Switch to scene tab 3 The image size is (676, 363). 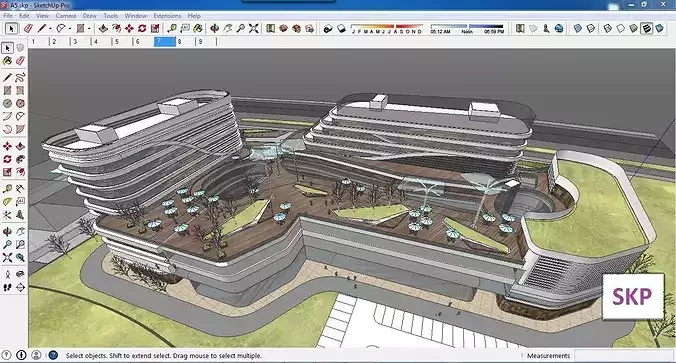point(80,42)
